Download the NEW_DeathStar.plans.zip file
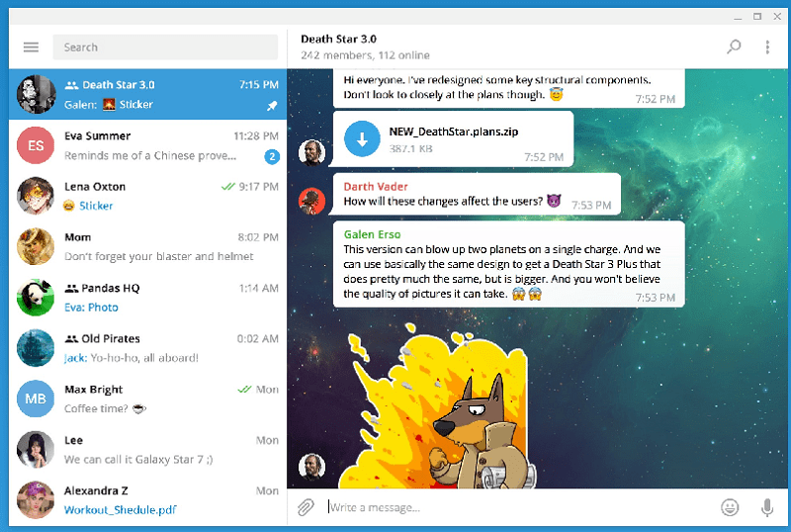The height and width of the screenshot is (532, 791). pyautogui.click(x=362, y=138)
